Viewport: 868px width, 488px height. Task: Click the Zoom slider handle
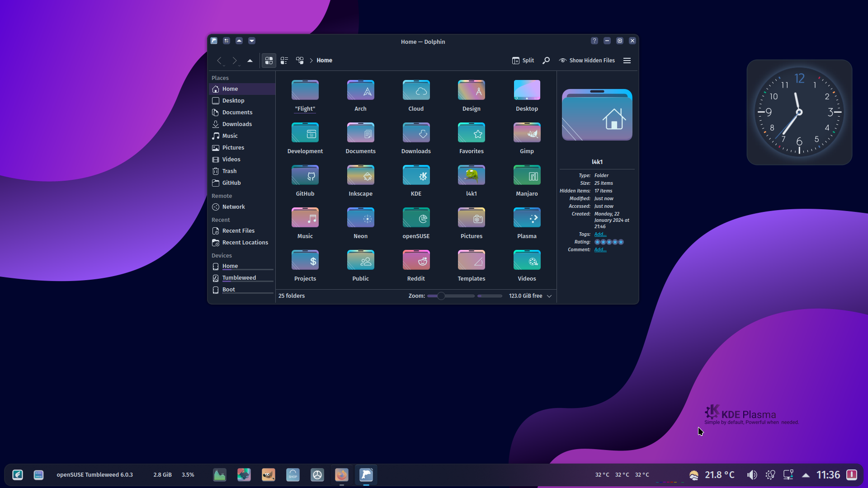441,296
